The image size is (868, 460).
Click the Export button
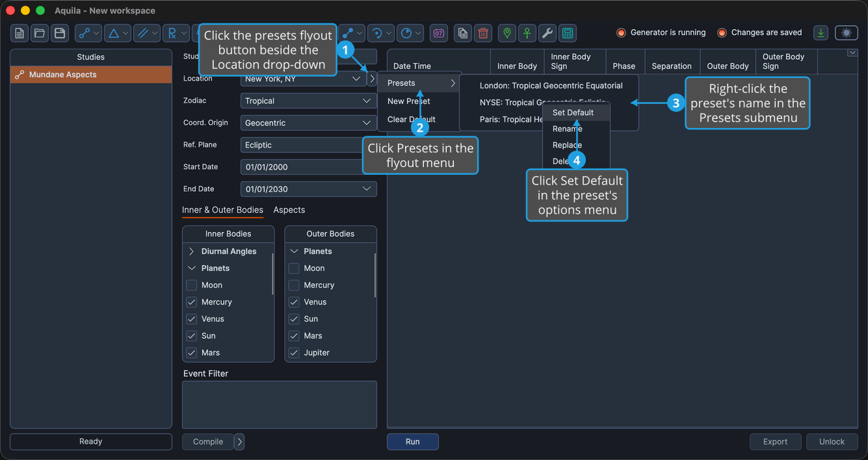click(775, 442)
